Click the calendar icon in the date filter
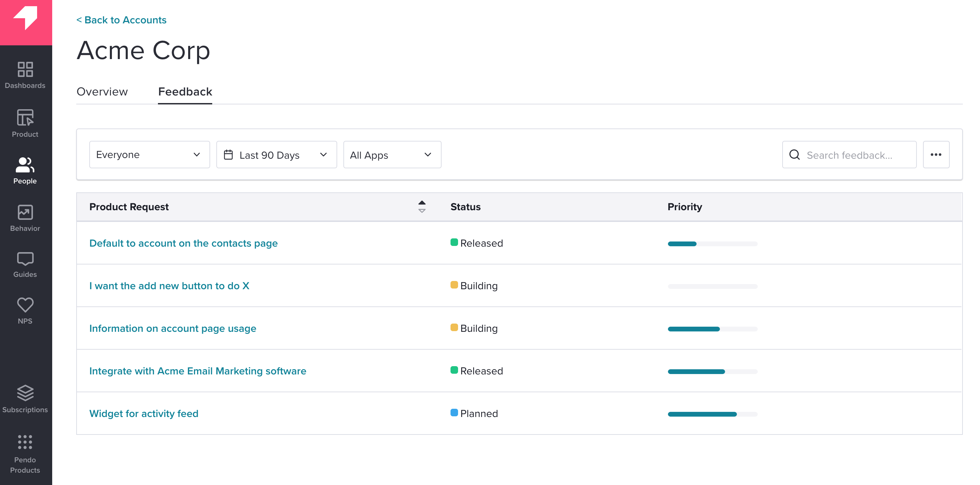980x485 pixels. coord(228,155)
